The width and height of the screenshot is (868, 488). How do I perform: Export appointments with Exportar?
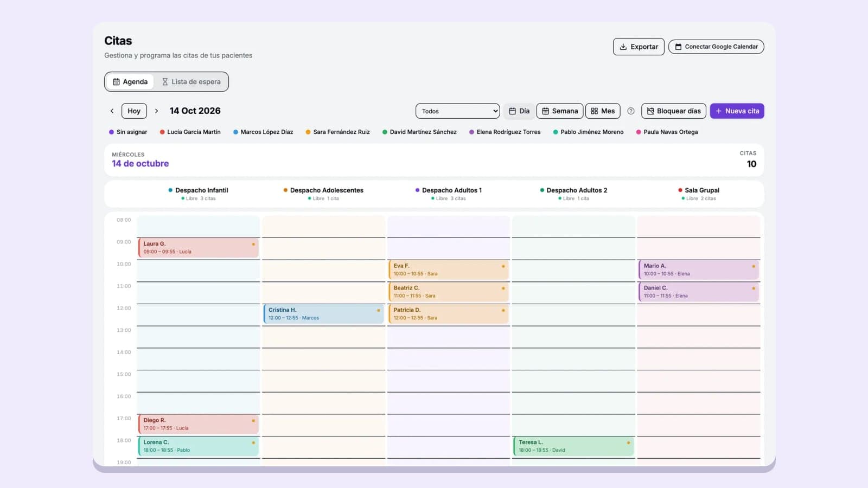639,47
